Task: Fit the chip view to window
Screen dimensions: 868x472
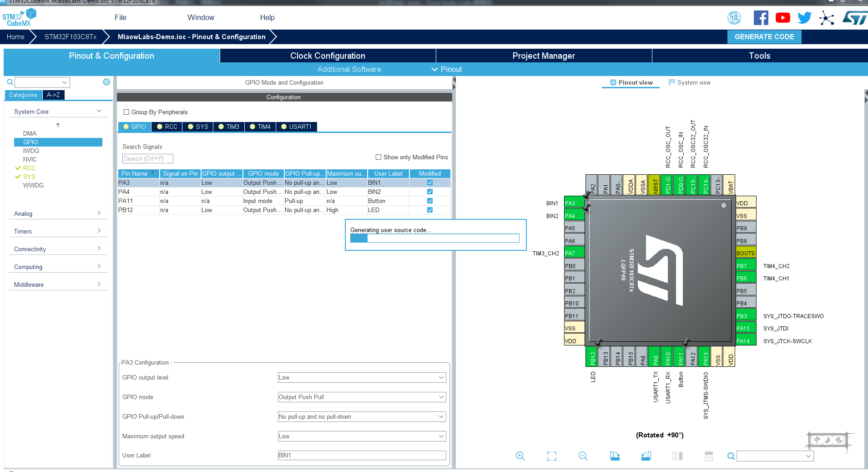Action: [x=552, y=456]
